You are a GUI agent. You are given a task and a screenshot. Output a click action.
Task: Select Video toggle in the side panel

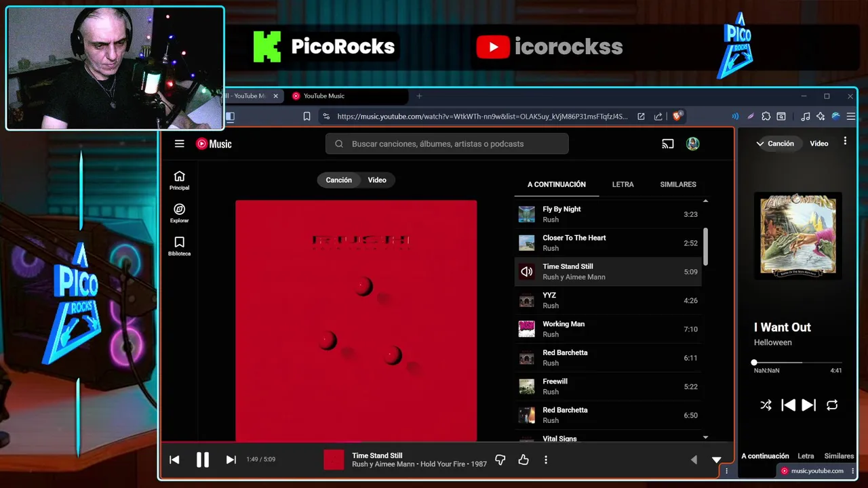(819, 144)
